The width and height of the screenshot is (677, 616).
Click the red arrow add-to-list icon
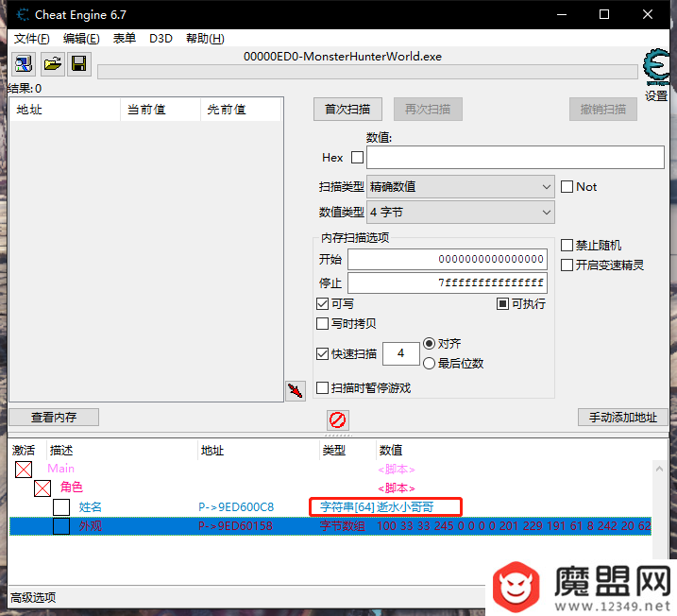(x=296, y=391)
